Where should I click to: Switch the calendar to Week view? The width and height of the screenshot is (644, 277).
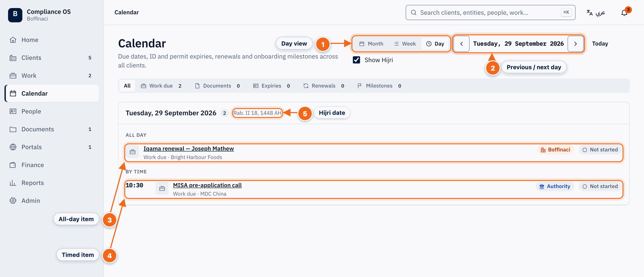coord(405,44)
